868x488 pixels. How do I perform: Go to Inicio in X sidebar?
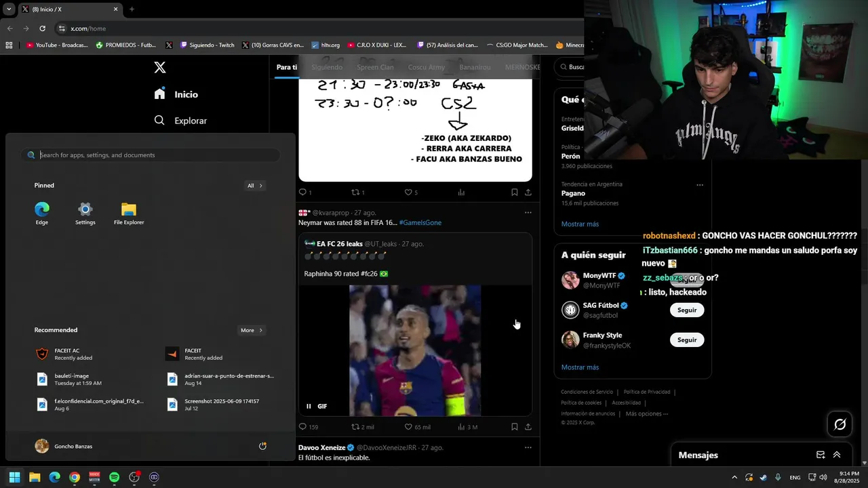176,94
